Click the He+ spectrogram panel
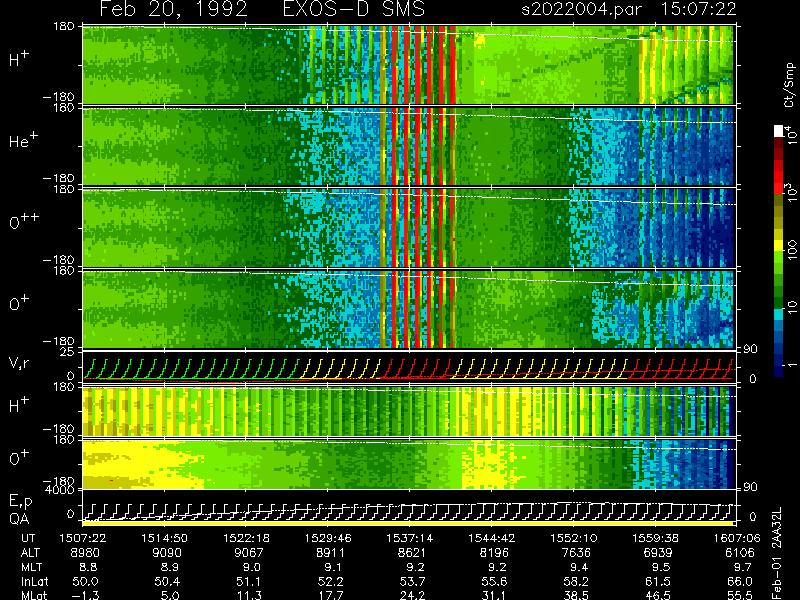 coord(408,146)
